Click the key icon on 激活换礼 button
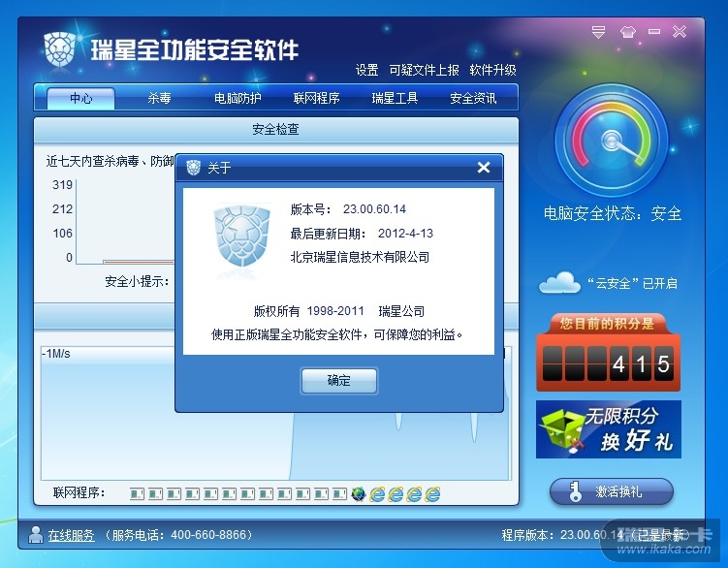 tap(575, 491)
